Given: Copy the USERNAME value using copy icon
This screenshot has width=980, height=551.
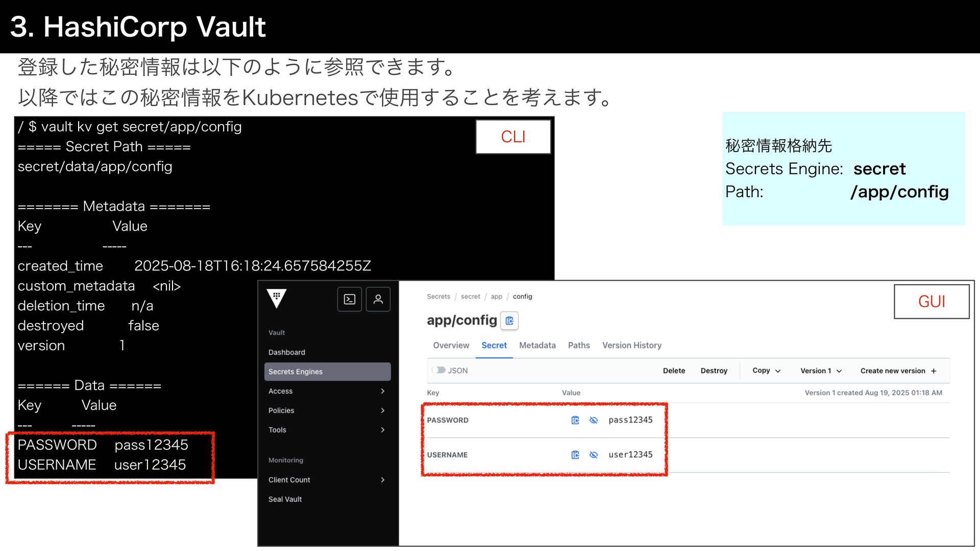Looking at the screenshot, I should pos(575,455).
